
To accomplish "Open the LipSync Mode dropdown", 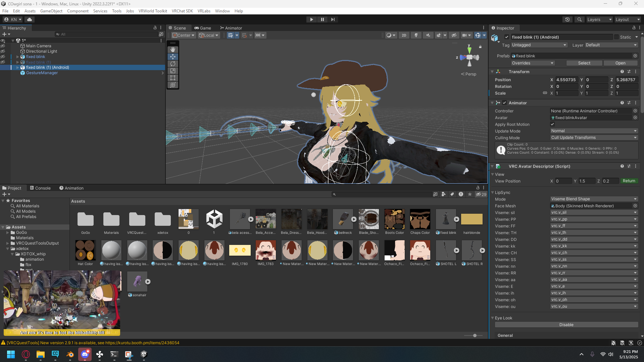I will (594, 199).
